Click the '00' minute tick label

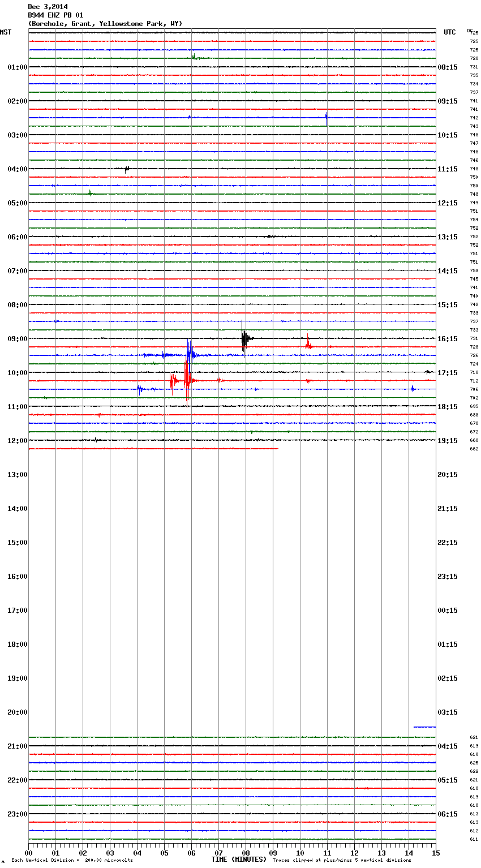28,853
